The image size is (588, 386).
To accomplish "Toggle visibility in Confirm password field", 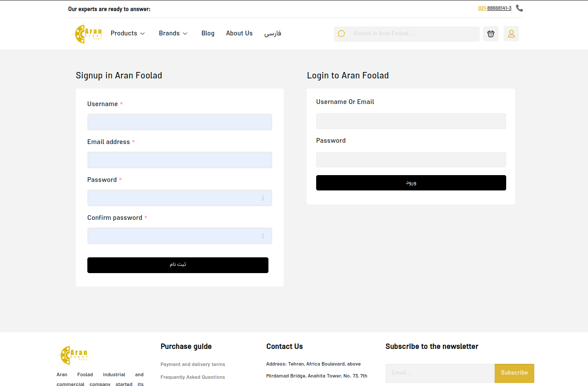I will (263, 236).
